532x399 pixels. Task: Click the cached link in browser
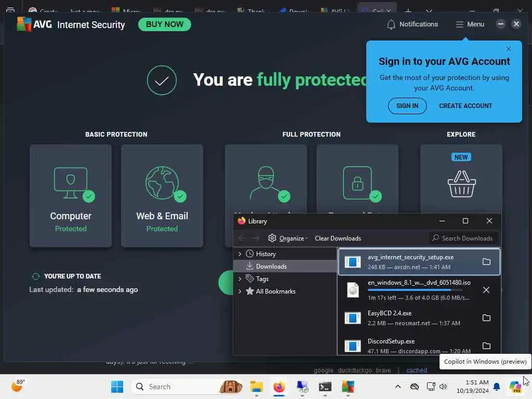pos(416,370)
